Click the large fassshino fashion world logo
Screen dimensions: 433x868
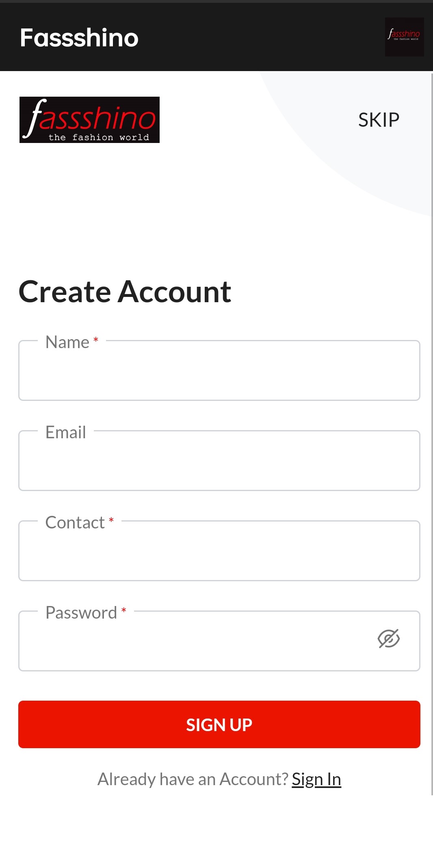click(89, 120)
